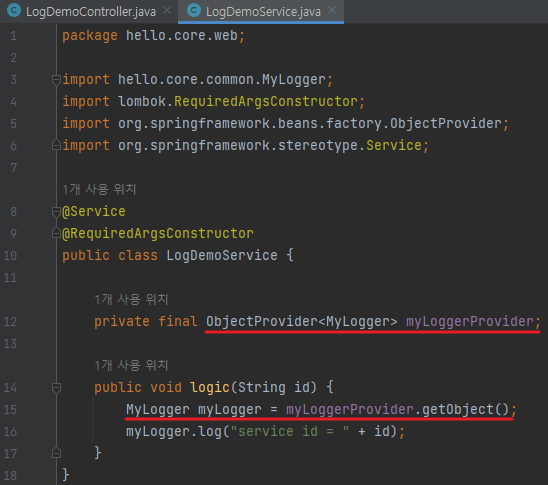The height and width of the screenshot is (485, 548).
Task: Open usages hint above @Service annotation
Action: click(x=99, y=189)
